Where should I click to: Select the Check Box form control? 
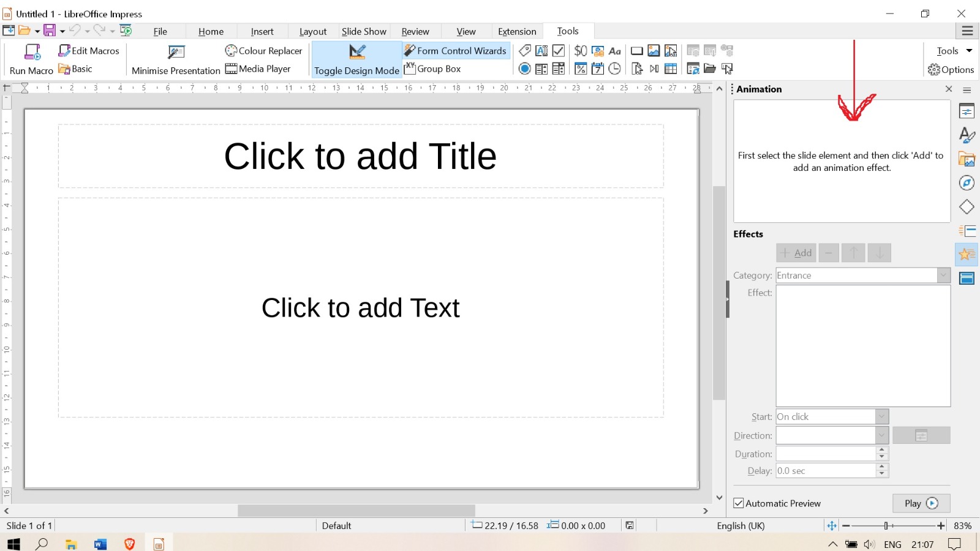click(x=559, y=51)
